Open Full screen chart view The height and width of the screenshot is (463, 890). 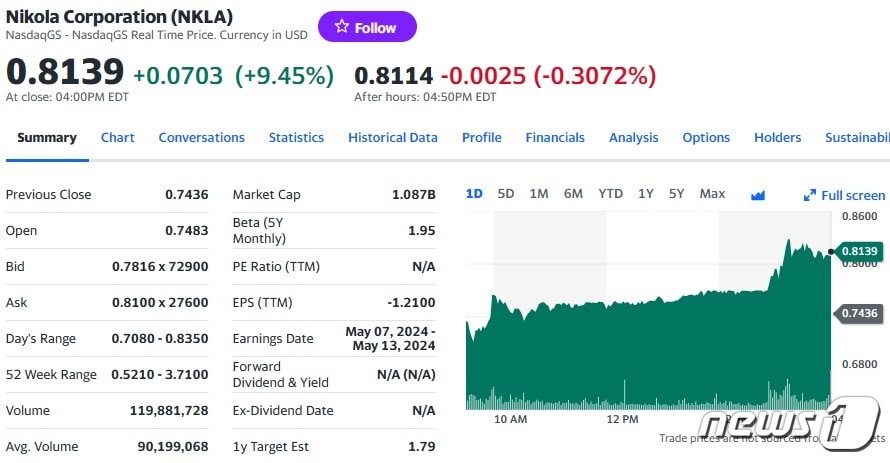coord(845,195)
